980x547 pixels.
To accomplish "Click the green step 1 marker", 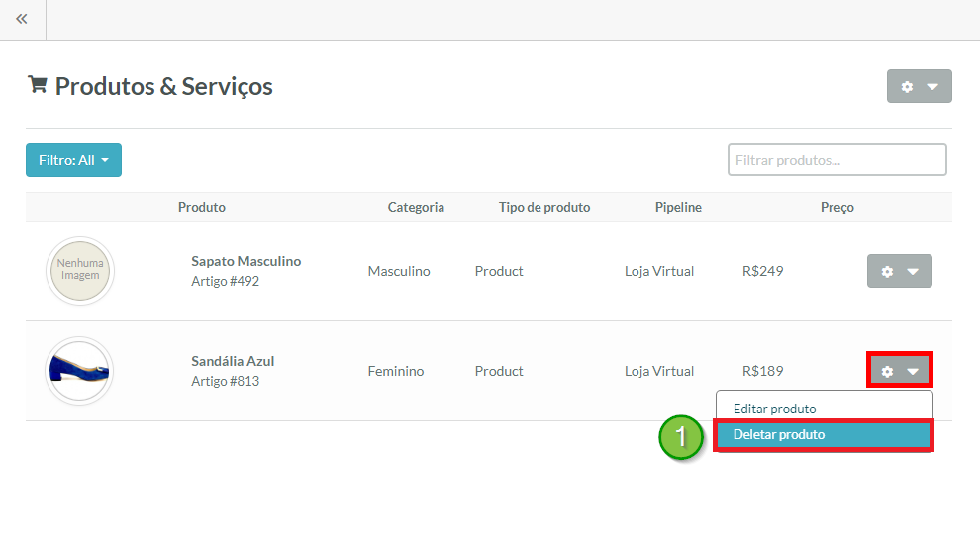I will pos(680,436).
